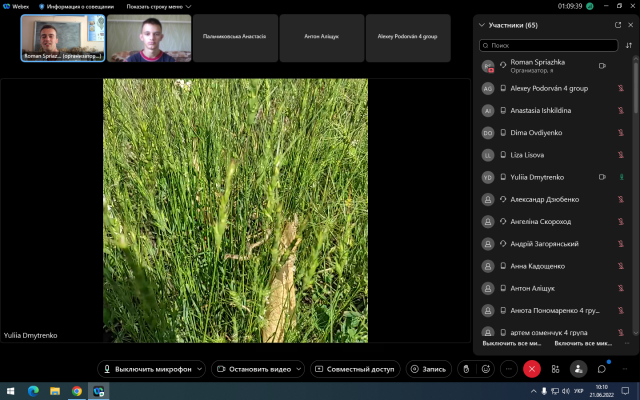This screenshot has width=640, height=400.
Task: Open more options ellipsis in the toolbar
Action: (509, 368)
